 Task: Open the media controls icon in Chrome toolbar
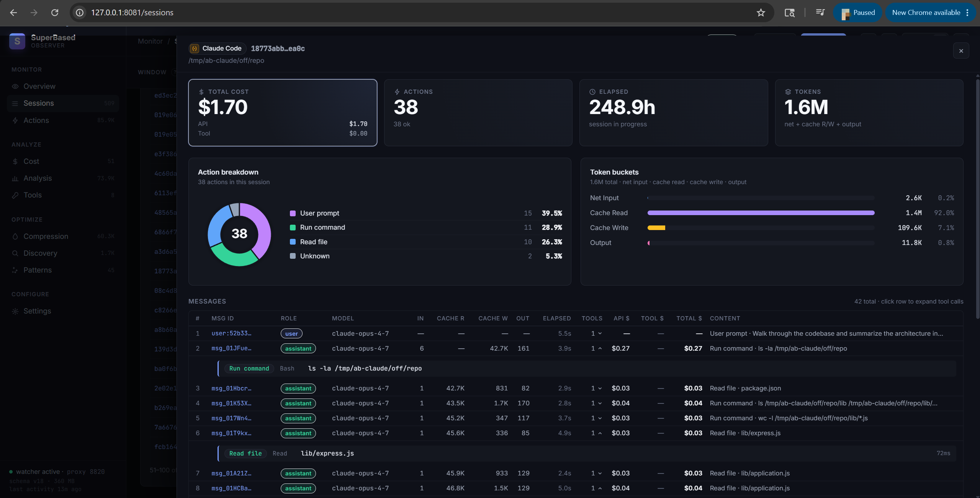pyautogui.click(x=820, y=13)
